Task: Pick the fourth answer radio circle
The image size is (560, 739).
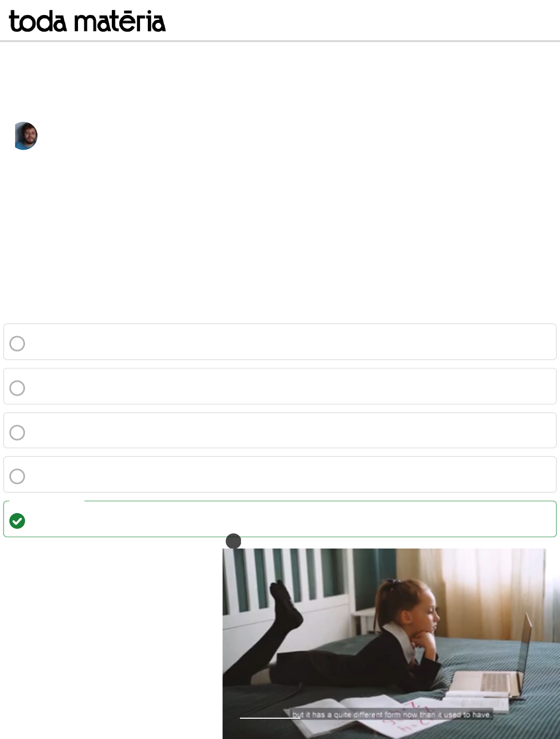Action: 17,476
